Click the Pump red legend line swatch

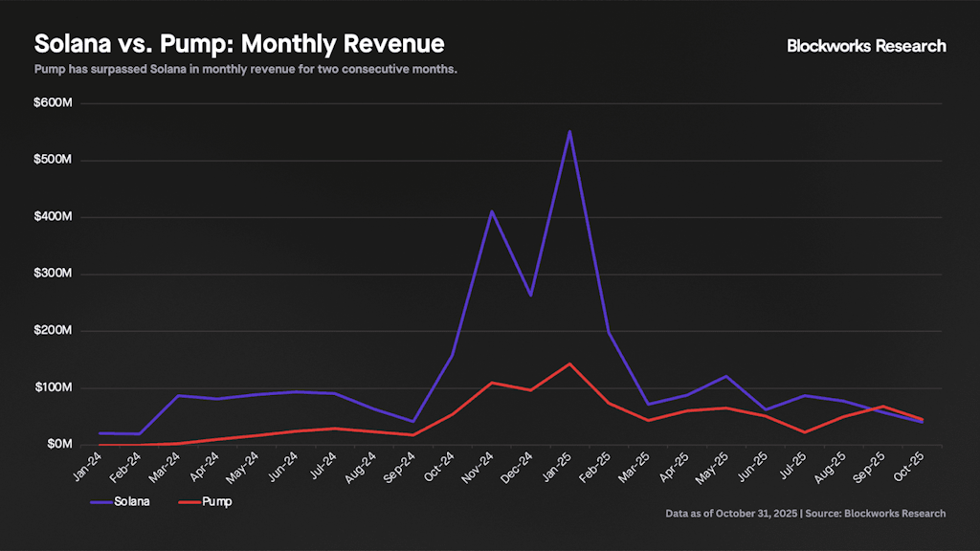click(191, 501)
